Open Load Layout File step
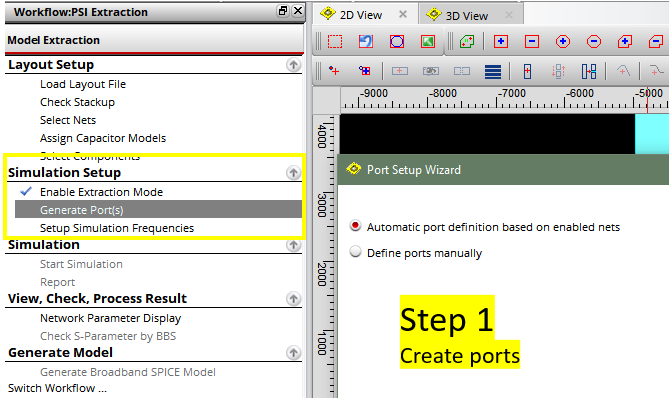 click(x=83, y=84)
